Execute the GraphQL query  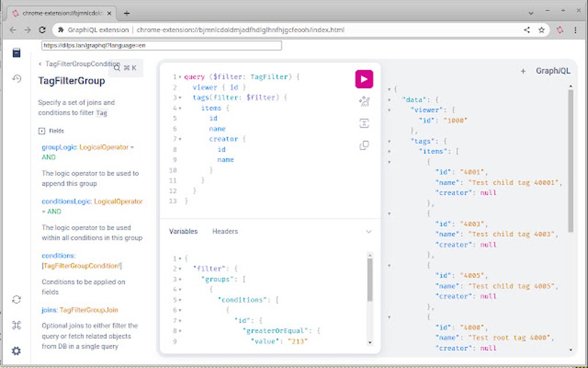pos(364,79)
